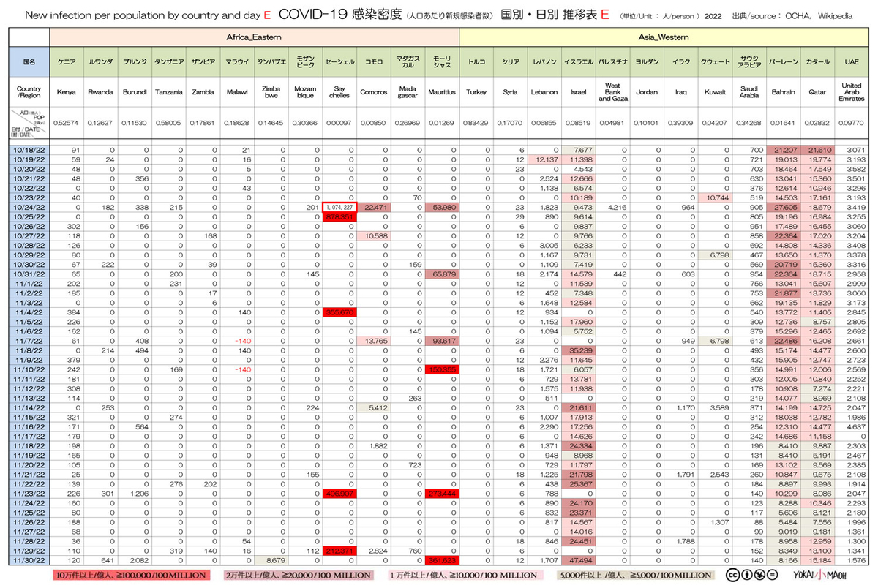Select the 11/30/22 date row label

click(29, 559)
